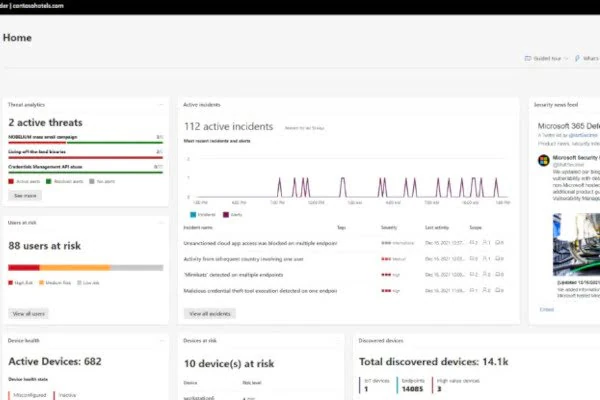Click the No alerts gray legend swatch
Image resolution: width=600 pixels, height=400 pixels.
tap(92, 181)
